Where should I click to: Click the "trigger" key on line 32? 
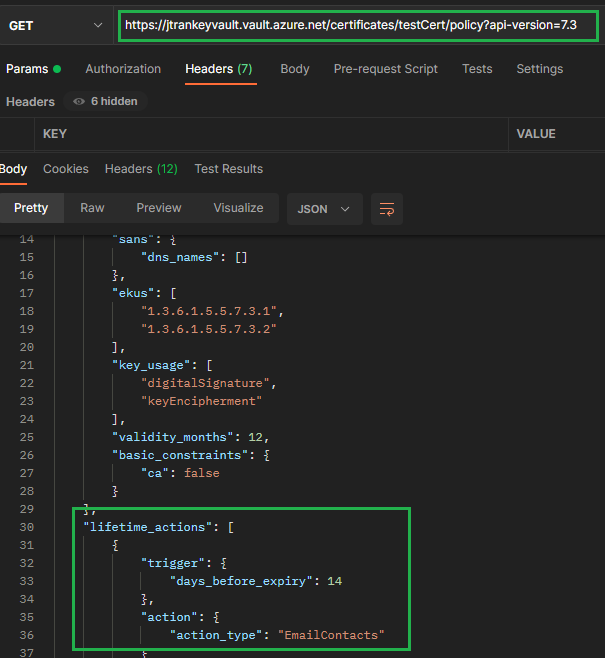[x=172, y=563]
